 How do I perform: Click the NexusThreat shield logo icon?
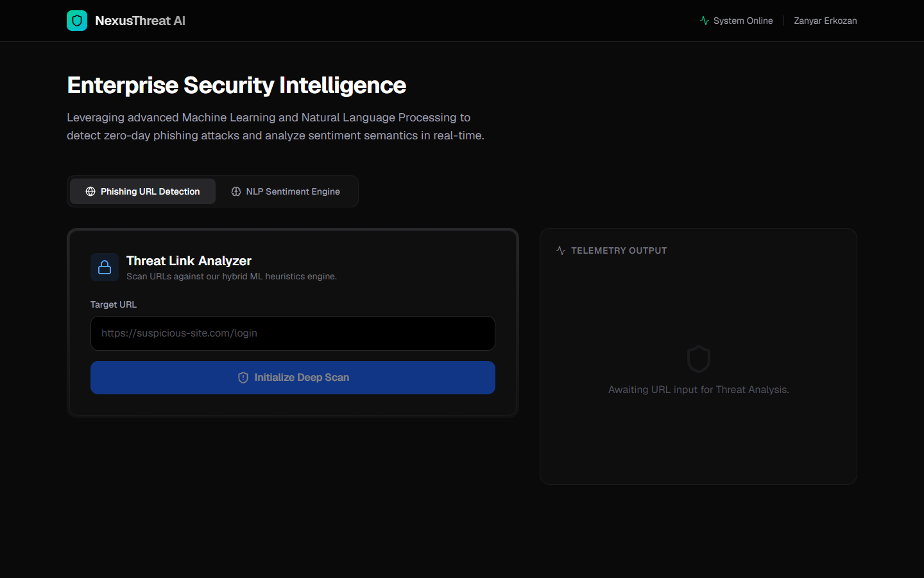77,21
